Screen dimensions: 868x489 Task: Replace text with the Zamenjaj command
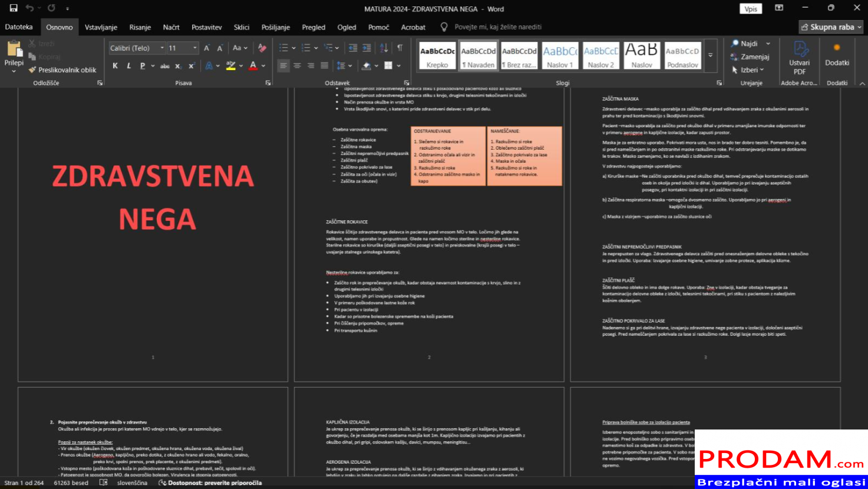click(x=750, y=57)
